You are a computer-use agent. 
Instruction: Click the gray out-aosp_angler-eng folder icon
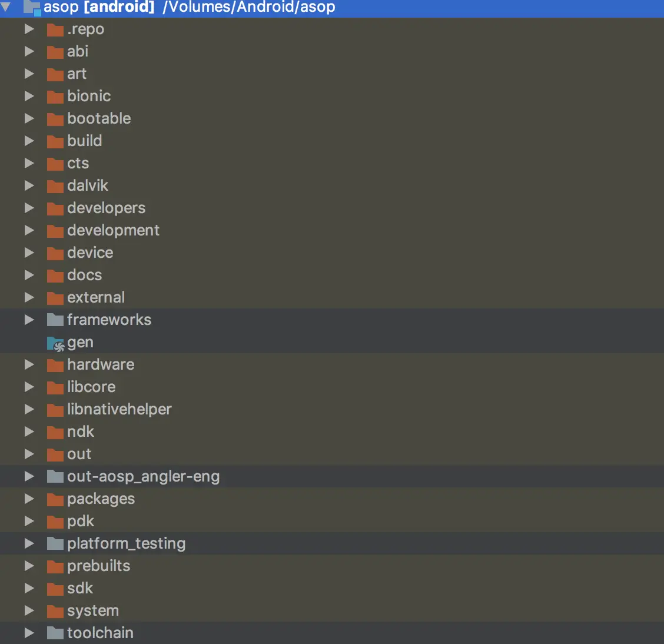click(55, 477)
